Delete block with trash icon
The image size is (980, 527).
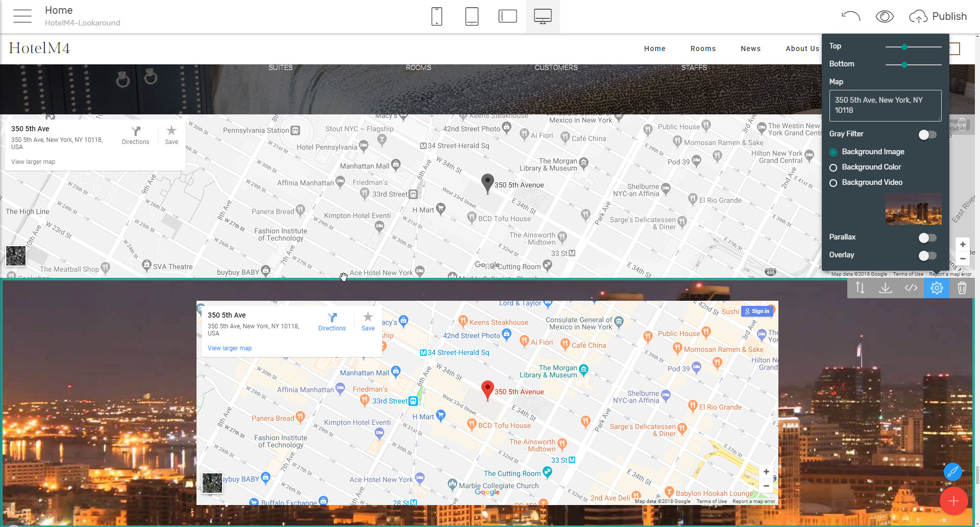tap(962, 288)
